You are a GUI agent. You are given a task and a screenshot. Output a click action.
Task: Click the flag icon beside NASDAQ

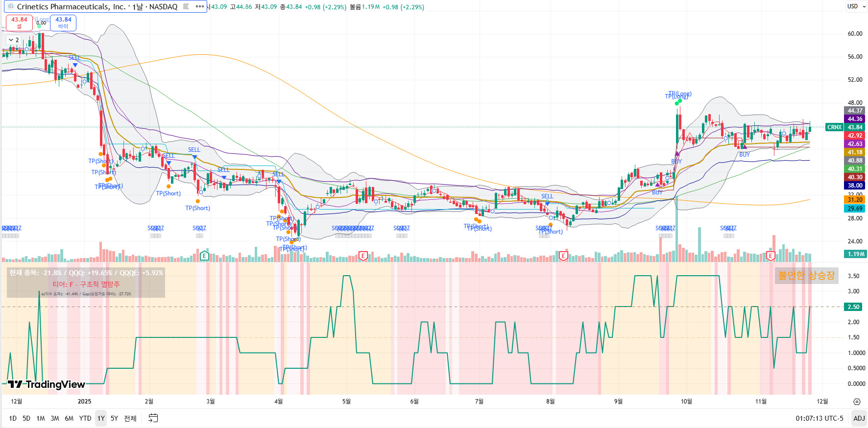point(186,7)
